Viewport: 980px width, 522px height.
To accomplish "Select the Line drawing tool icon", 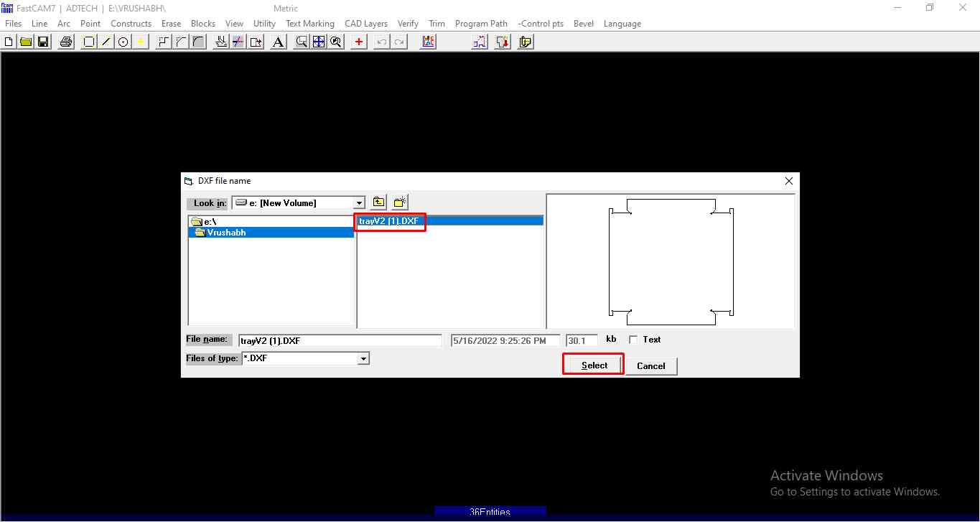I will (x=106, y=42).
